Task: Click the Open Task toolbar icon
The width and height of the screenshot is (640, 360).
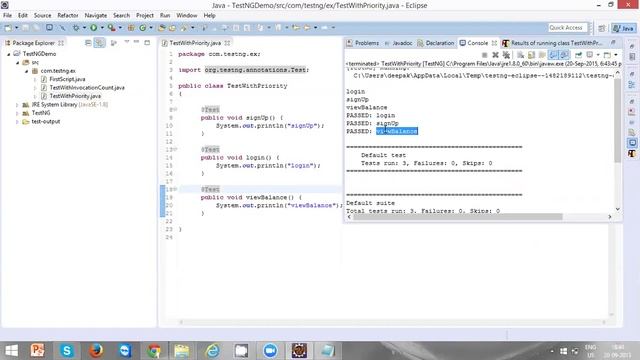Action: coord(172,28)
